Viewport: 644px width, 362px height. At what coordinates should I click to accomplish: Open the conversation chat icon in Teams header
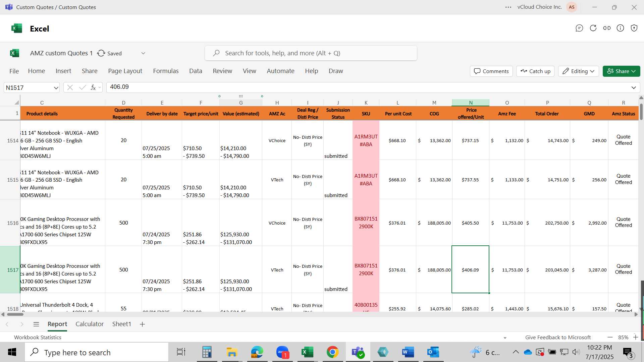[579, 28]
